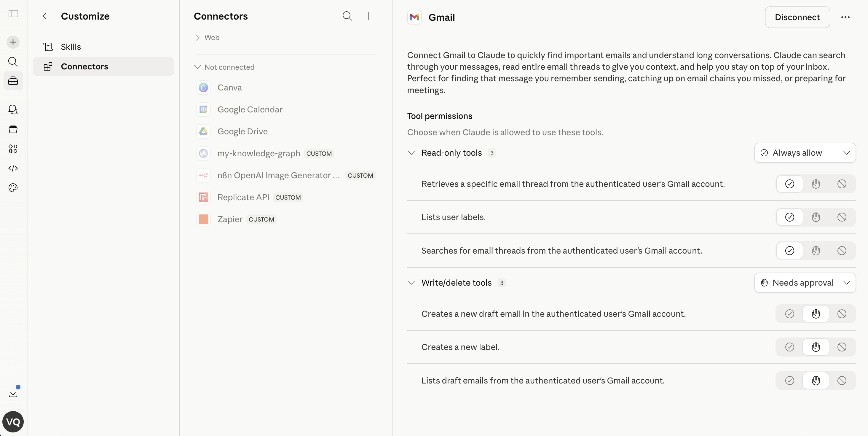Block the Lists user labels tool
The width and height of the screenshot is (868, 436).
coord(841,217)
